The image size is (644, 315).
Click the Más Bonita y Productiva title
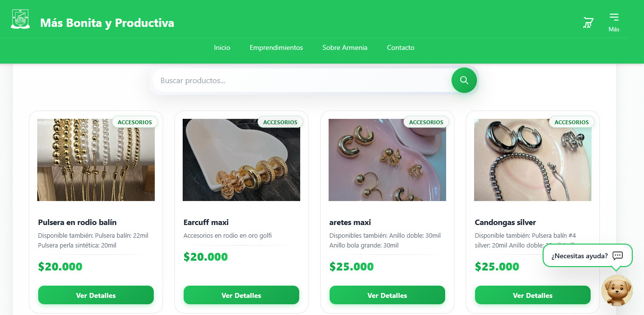tap(107, 23)
